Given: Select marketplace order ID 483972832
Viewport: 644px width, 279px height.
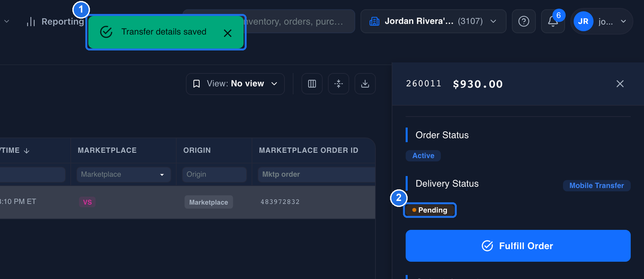Looking at the screenshot, I should coord(280,202).
